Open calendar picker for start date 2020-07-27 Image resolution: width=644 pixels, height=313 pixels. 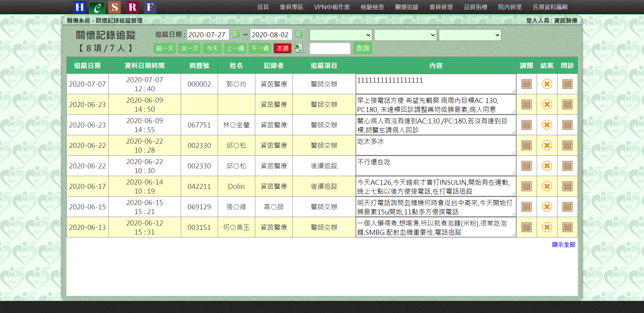[236, 34]
